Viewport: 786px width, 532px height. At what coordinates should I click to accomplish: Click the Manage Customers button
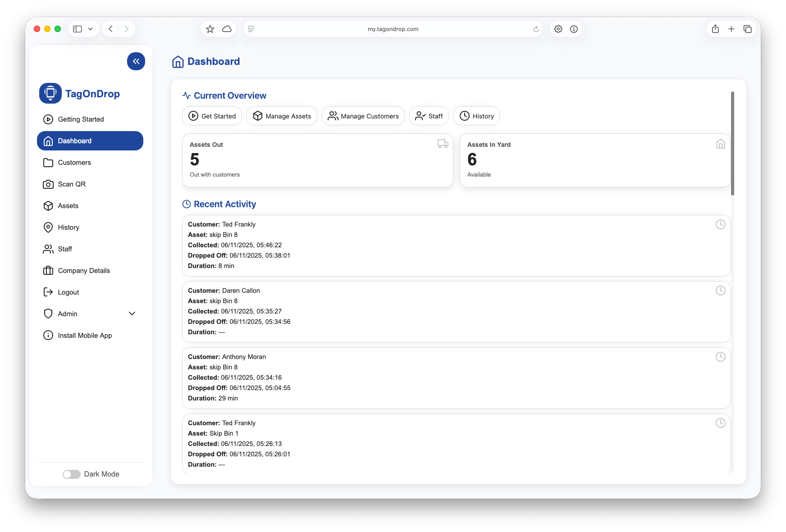tap(363, 116)
